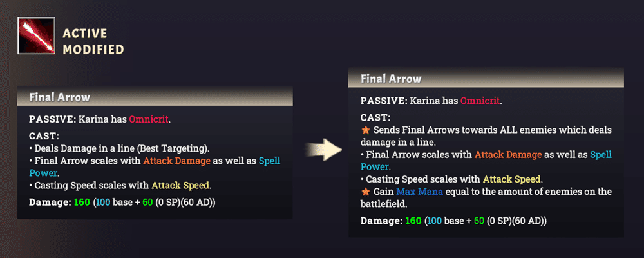Click the orange star before 'Sends Final Arrows'
This screenshot has height=258, width=644.
[x=365, y=130]
